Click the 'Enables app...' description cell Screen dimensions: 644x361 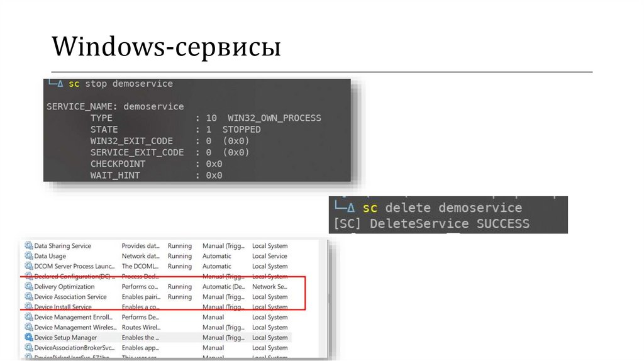point(140,347)
